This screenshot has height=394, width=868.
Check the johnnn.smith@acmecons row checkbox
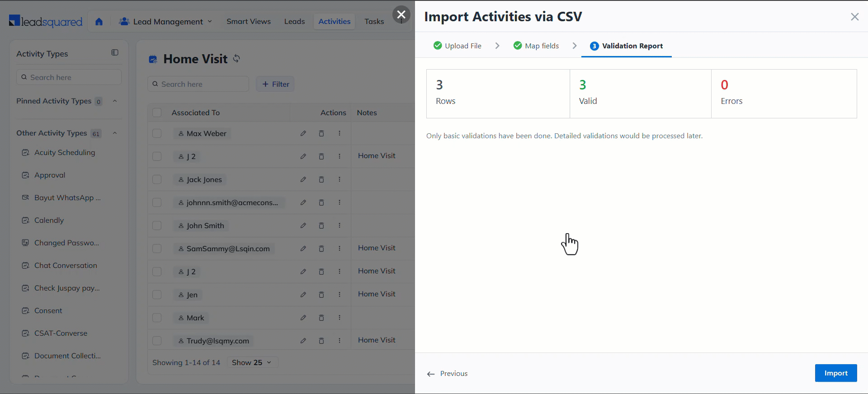click(157, 202)
